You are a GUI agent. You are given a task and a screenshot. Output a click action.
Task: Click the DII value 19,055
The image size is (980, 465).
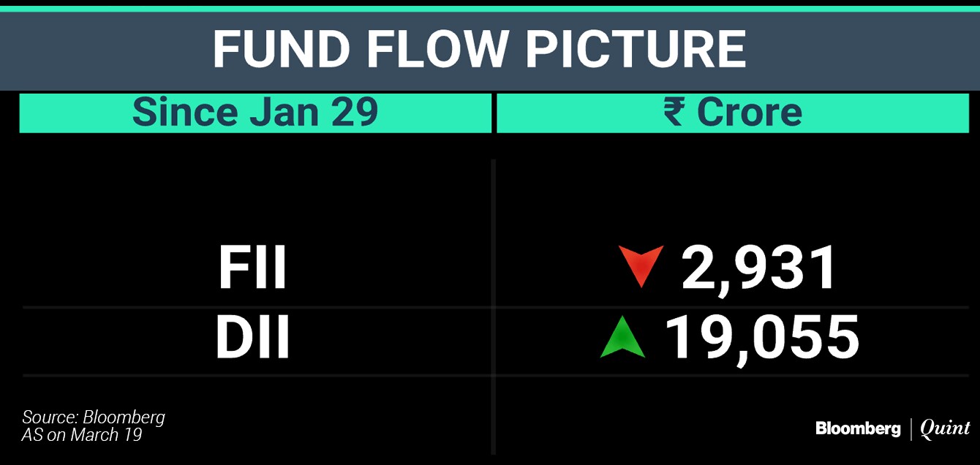(x=761, y=339)
